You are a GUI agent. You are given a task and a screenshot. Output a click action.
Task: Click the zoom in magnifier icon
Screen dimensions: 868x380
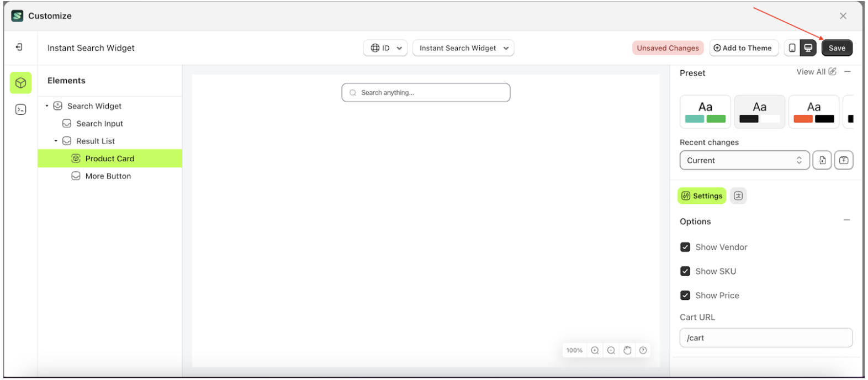(x=595, y=350)
